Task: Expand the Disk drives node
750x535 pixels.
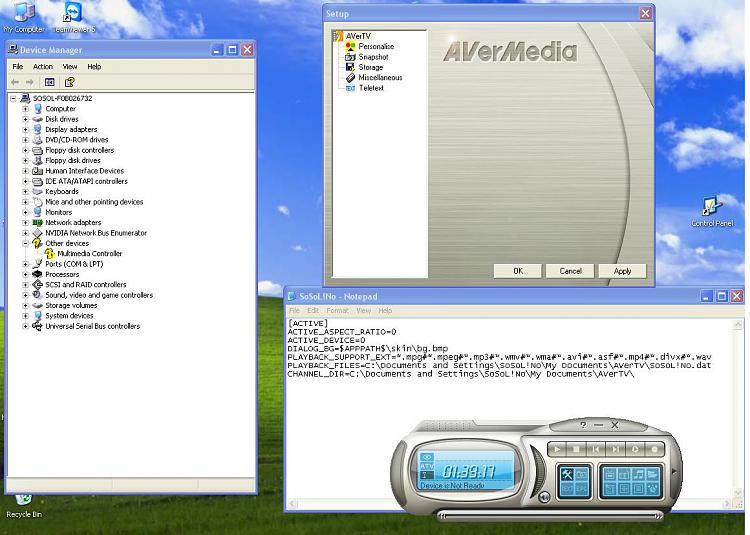Action: pos(25,119)
